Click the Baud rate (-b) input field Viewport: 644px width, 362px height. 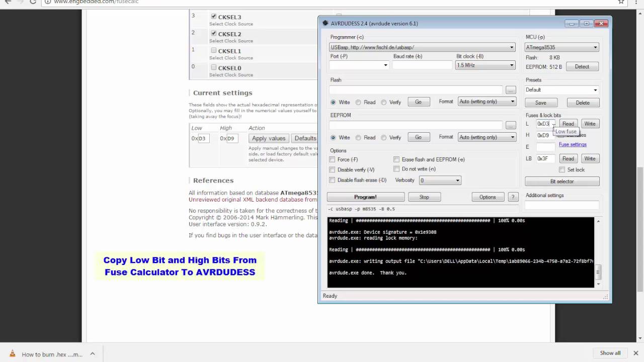click(422, 65)
